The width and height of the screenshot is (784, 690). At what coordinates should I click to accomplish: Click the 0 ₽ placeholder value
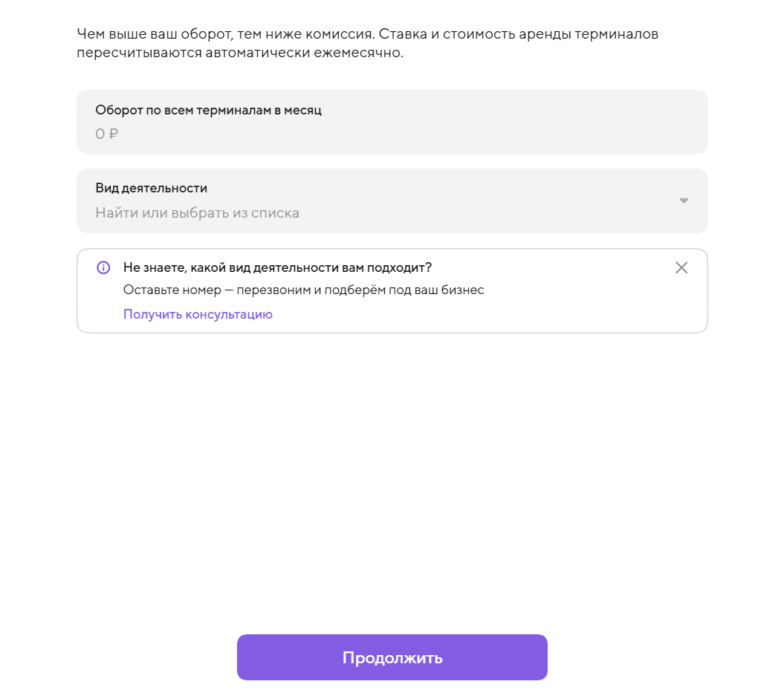click(106, 134)
